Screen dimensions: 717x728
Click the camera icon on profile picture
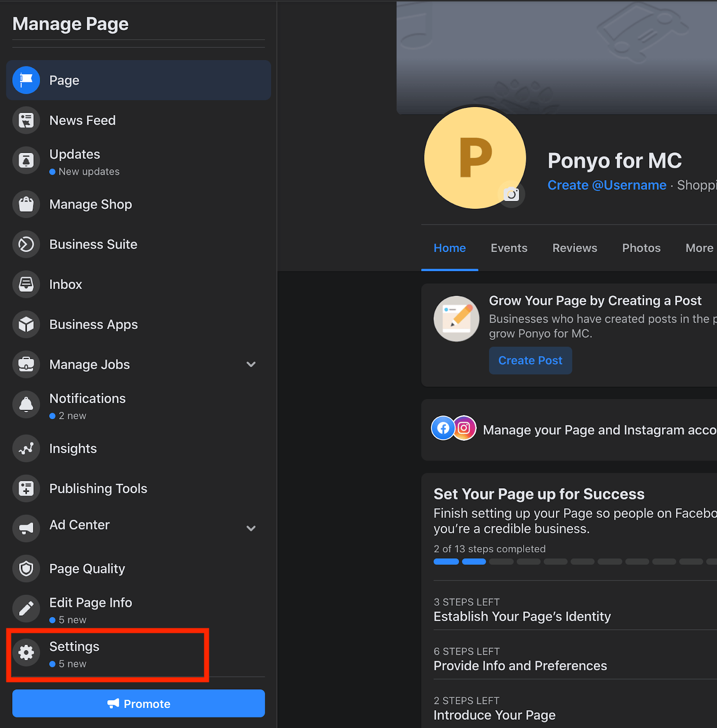point(511,194)
